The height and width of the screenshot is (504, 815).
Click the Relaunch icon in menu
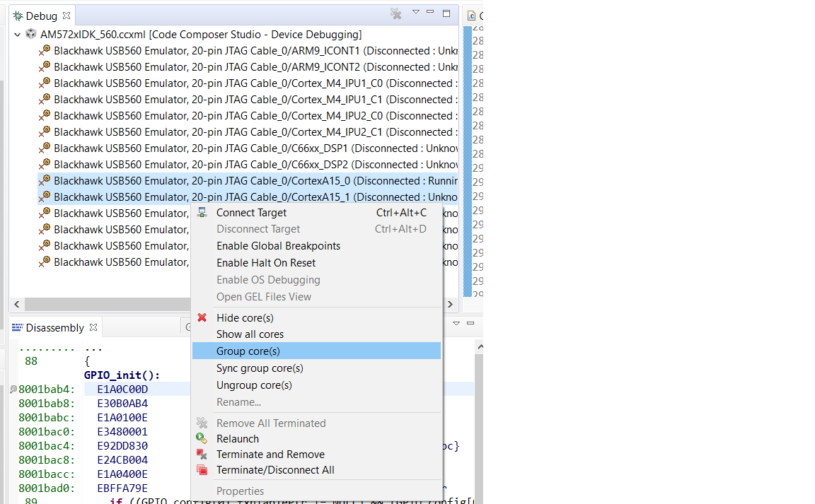click(x=202, y=439)
